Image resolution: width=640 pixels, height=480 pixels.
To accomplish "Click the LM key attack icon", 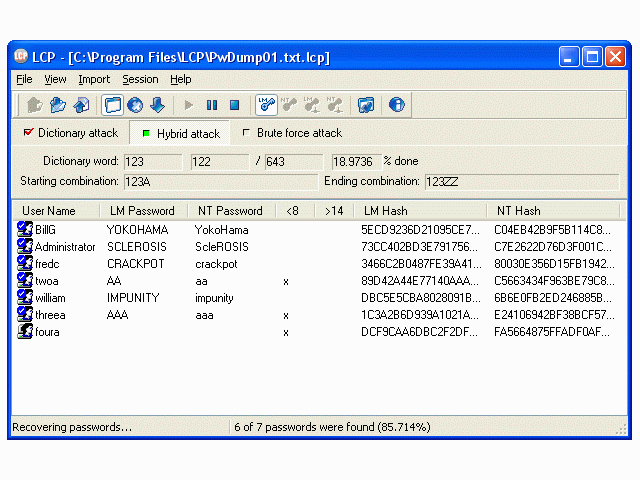I will pos(266,104).
